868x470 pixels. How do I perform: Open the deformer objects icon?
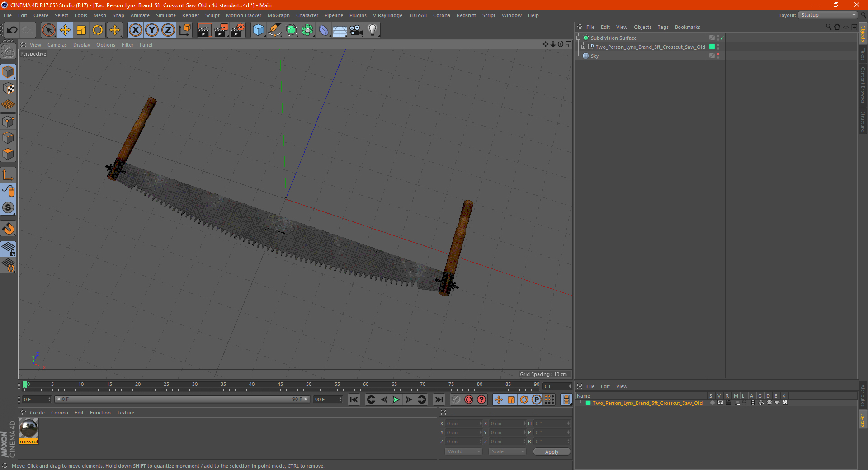click(324, 30)
